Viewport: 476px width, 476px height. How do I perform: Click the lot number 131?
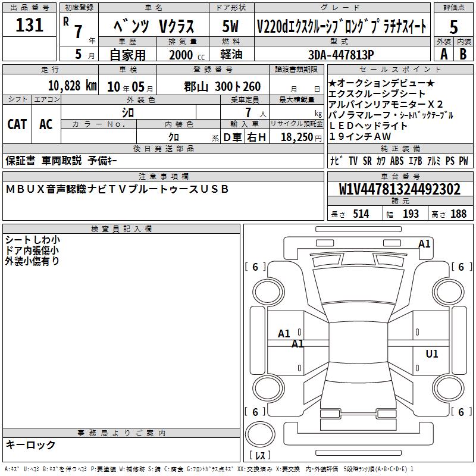tap(29, 25)
